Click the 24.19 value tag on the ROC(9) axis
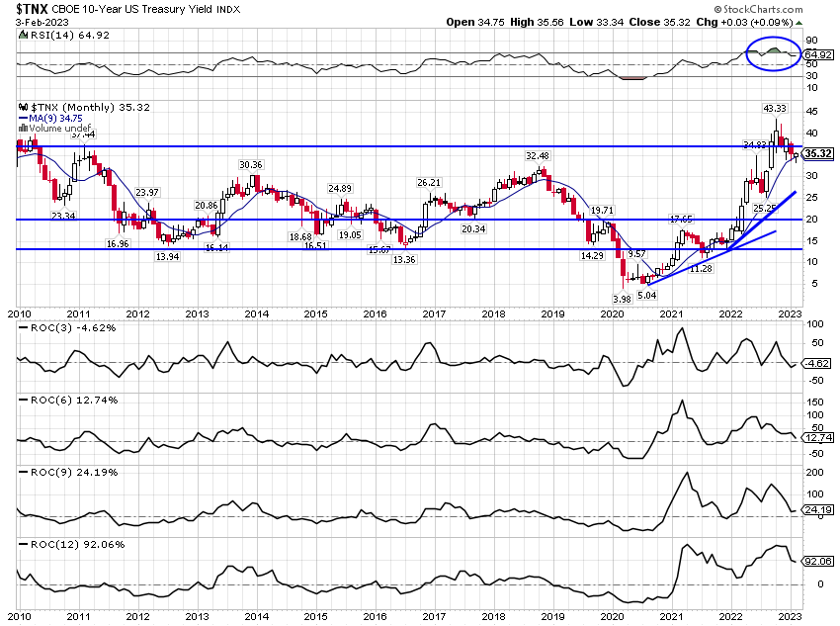 pyautogui.click(x=818, y=509)
